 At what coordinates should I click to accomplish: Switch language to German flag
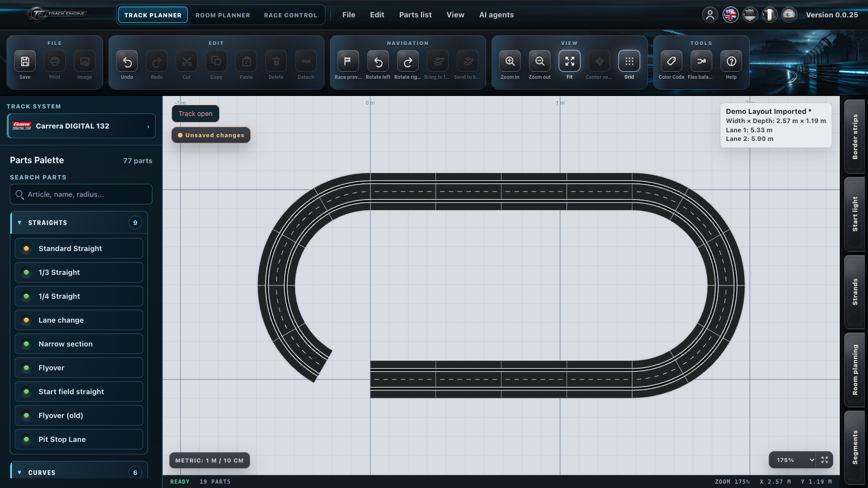coord(750,15)
